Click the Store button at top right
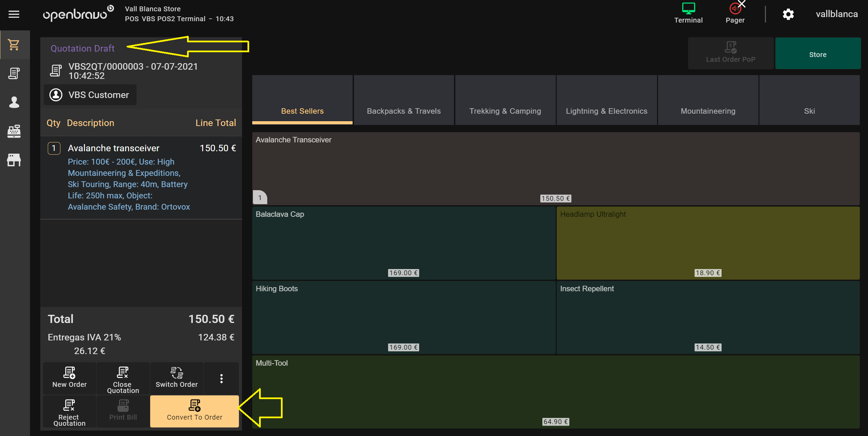This screenshot has width=868, height=436. pyautogui.click(x=817, y=54)
